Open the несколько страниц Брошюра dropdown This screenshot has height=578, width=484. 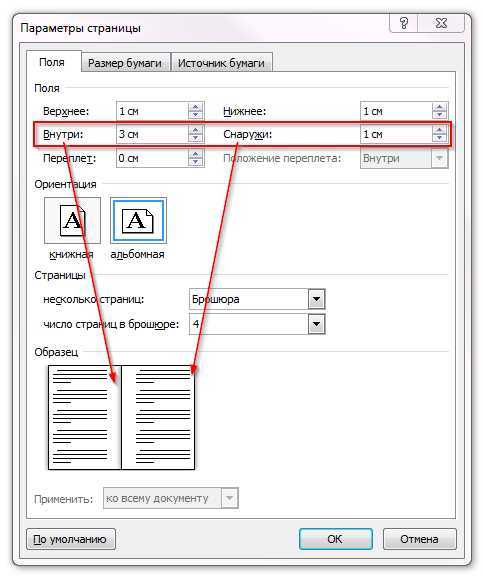pos(317,299)
